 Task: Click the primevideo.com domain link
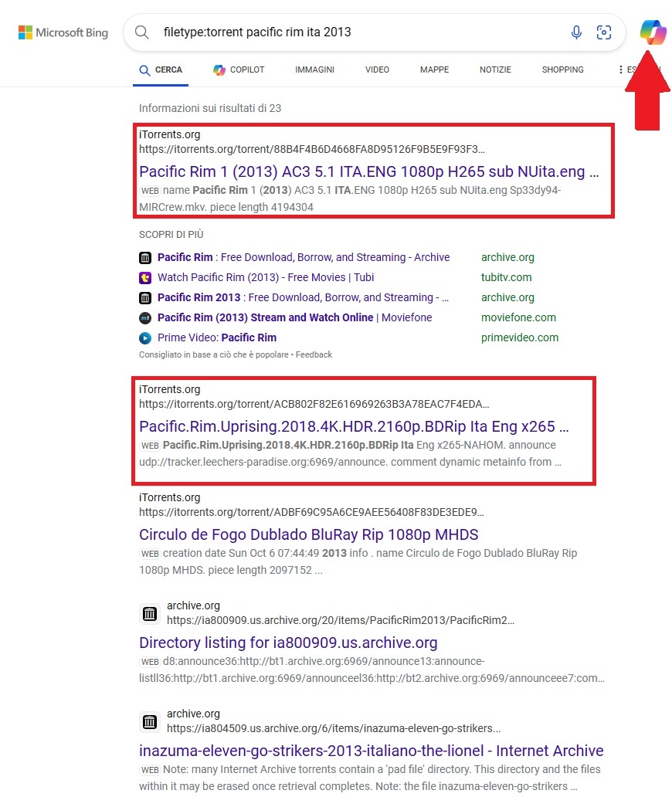pyautogui.click(x=520, y=338)
